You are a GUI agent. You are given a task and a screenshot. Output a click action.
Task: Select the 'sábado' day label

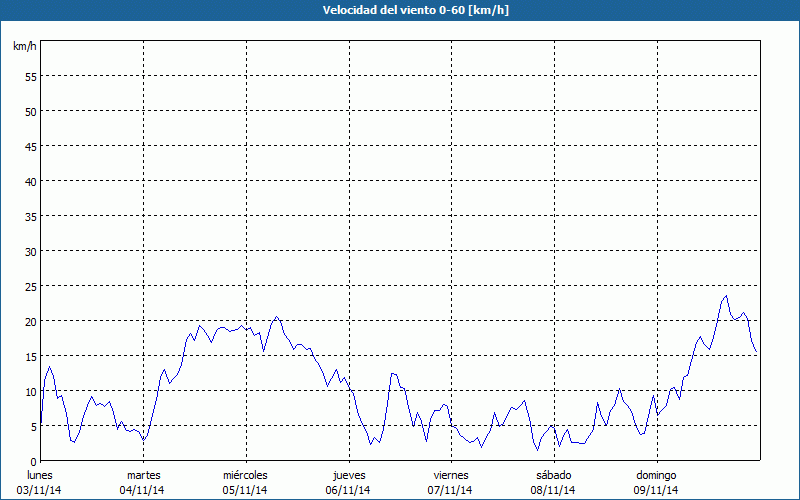(x=554, y=475)
